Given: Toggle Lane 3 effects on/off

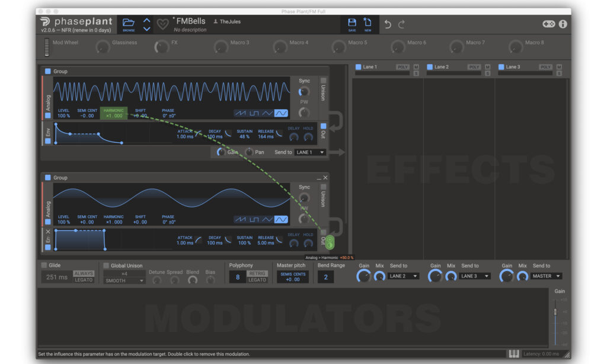Looking at the screenshot, I should coord(501,67).
